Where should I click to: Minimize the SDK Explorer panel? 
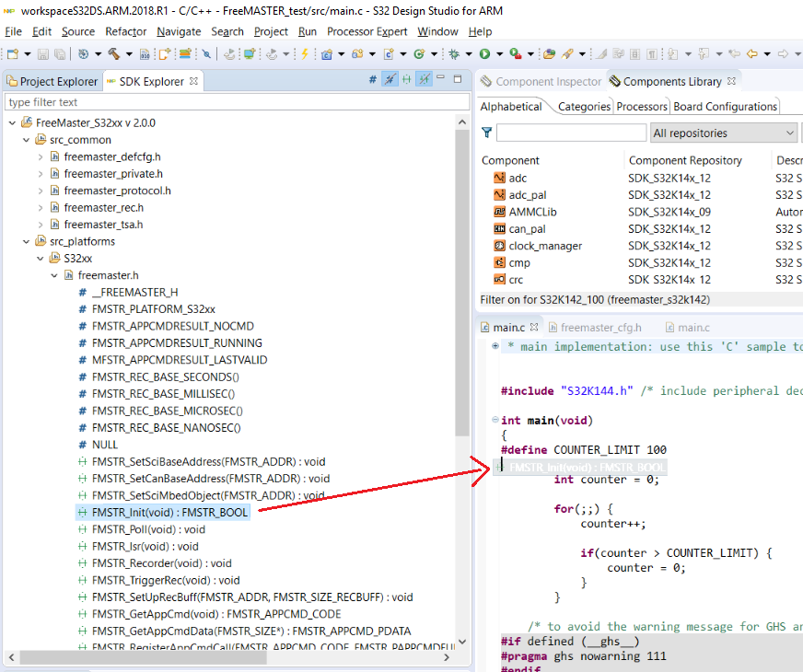(442, 80)
